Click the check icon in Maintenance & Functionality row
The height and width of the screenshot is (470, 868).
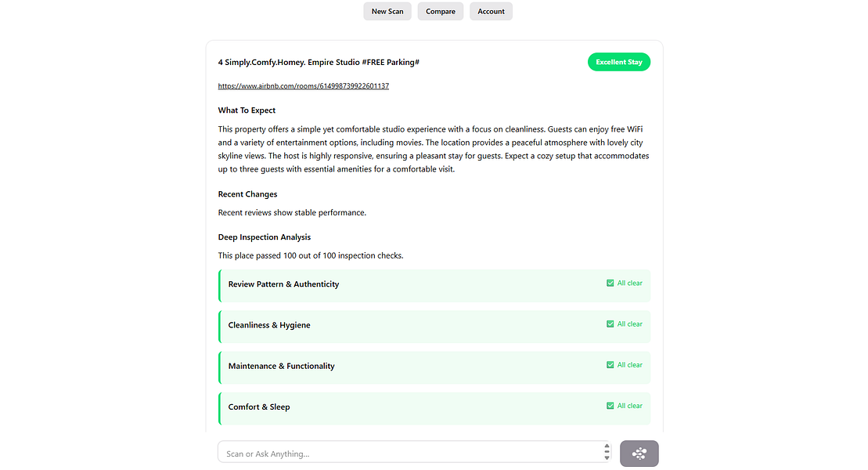click(x=610, y=365)
